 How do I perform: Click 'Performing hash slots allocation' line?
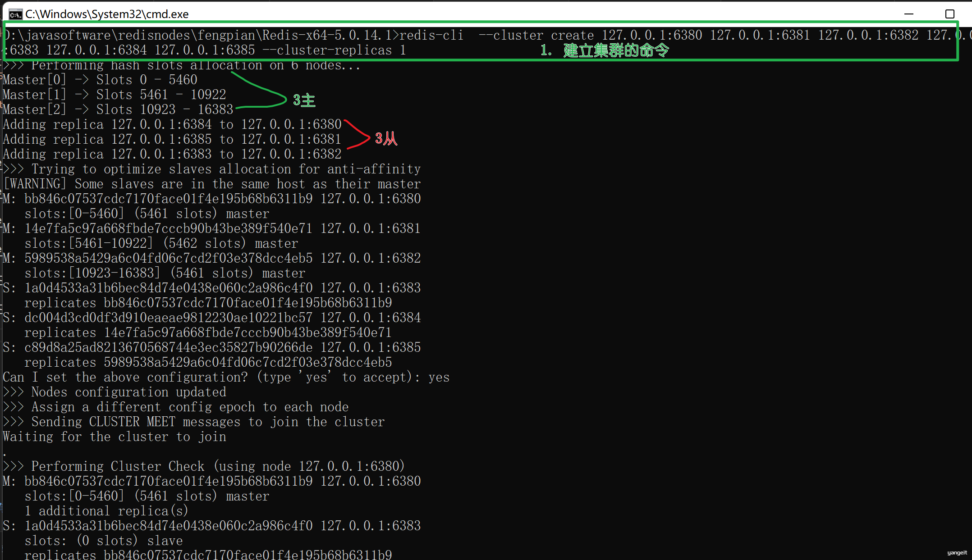[x=182, y=66]
